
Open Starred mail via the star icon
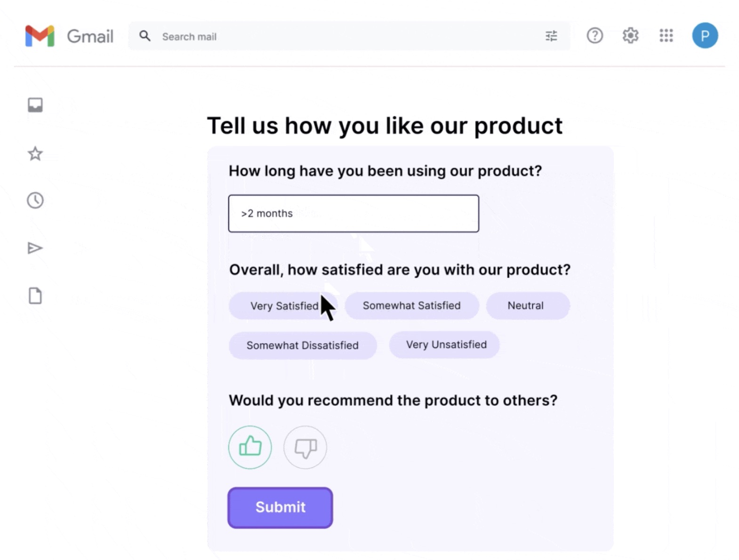pos(35,153)
